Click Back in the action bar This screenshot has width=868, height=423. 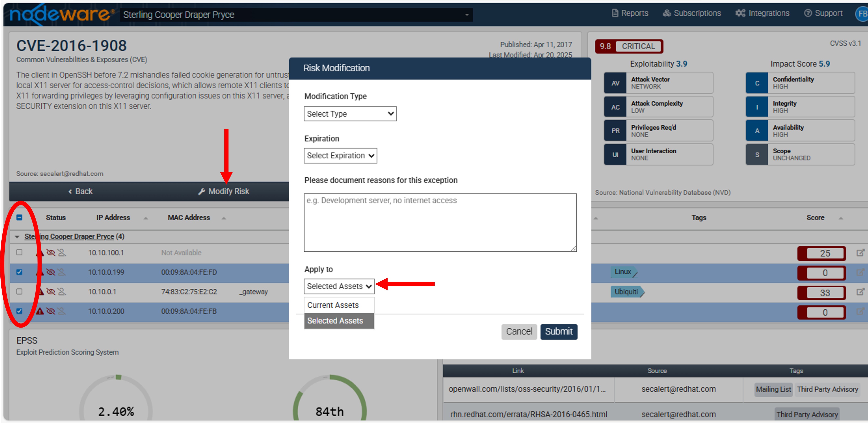(x=80, y=191)
